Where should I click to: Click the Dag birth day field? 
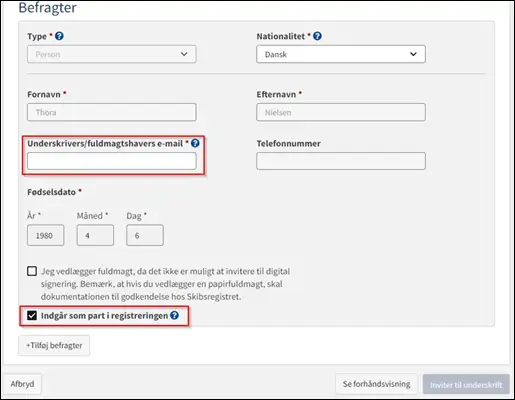point(145,235)
